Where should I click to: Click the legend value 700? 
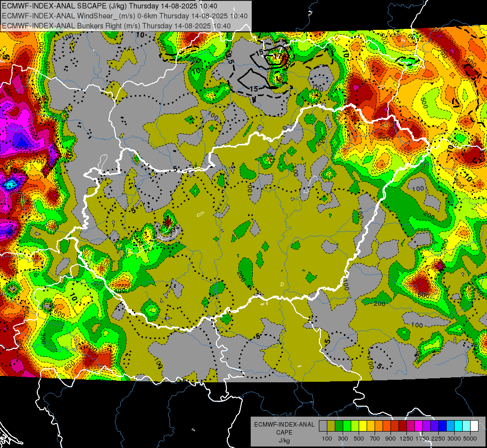tap(375, 439)
